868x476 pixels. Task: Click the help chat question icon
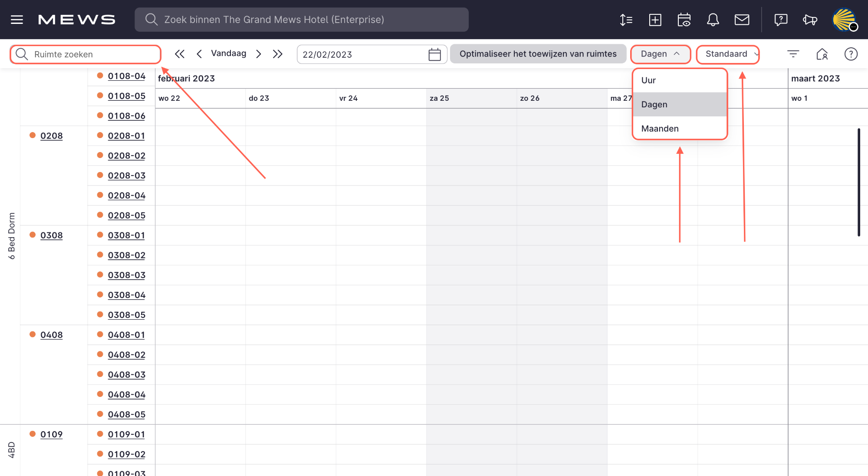(780, 20)
